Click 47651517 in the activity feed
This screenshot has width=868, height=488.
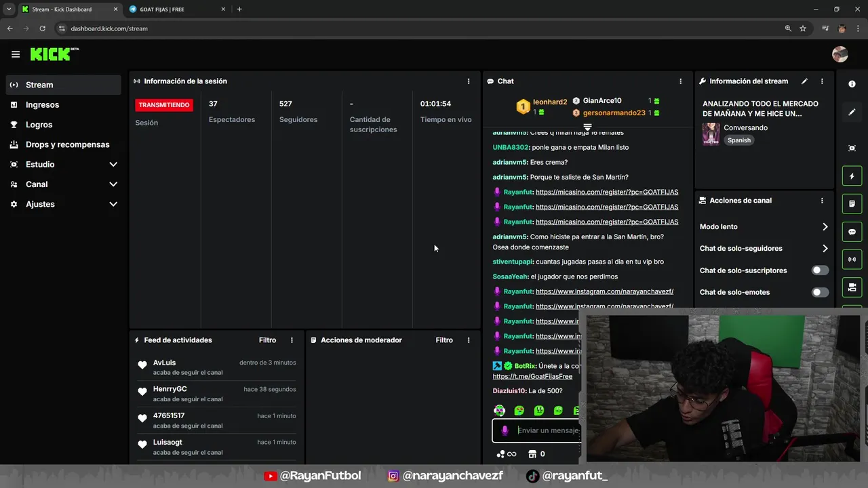[169, 415]
